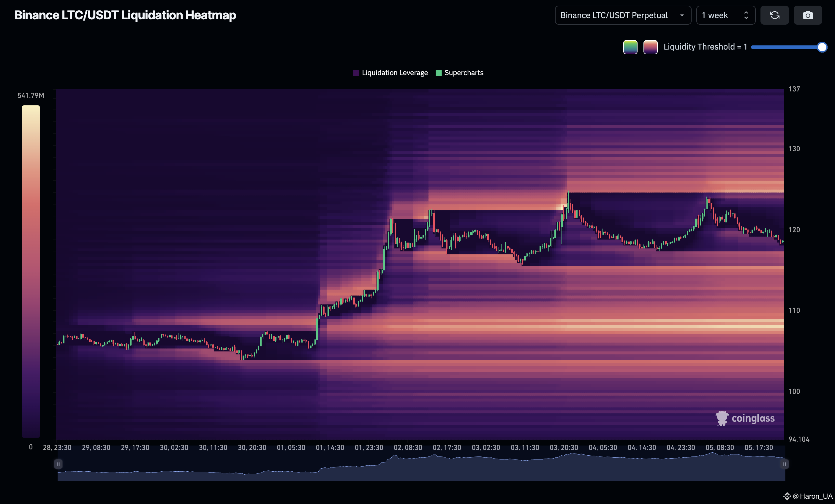Open the Binance LTC/USDT Perpetual dropdown
835x504 pixels.
point(623,15)
